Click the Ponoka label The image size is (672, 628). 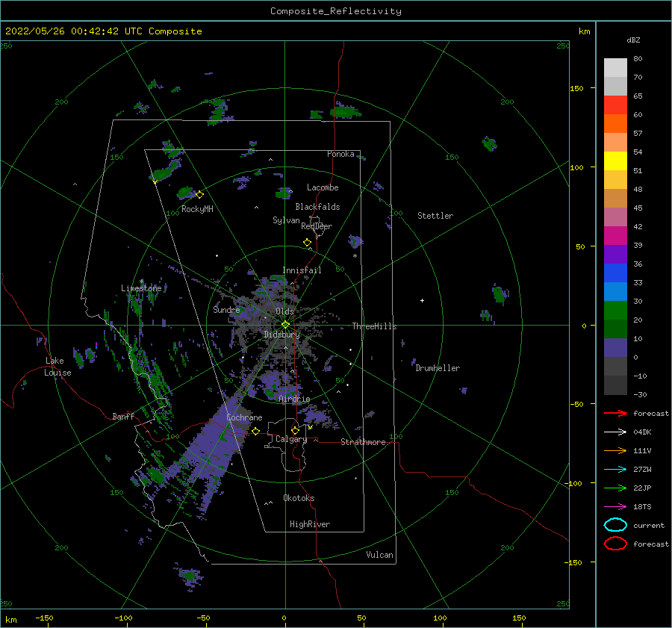340,154
